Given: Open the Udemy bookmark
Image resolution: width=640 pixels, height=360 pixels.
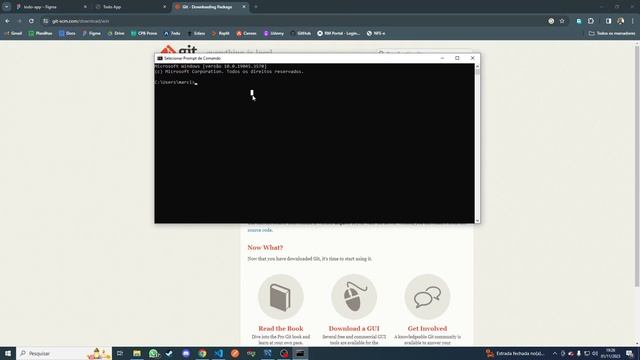Looking at the screenshot, I should click(273, 33).
